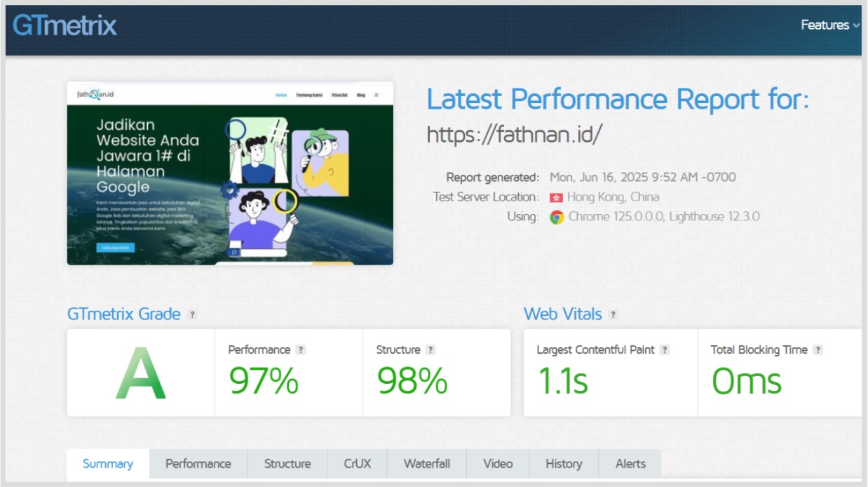Switch to the Video tab
The image size is (868, 487).
pos(498,464)
